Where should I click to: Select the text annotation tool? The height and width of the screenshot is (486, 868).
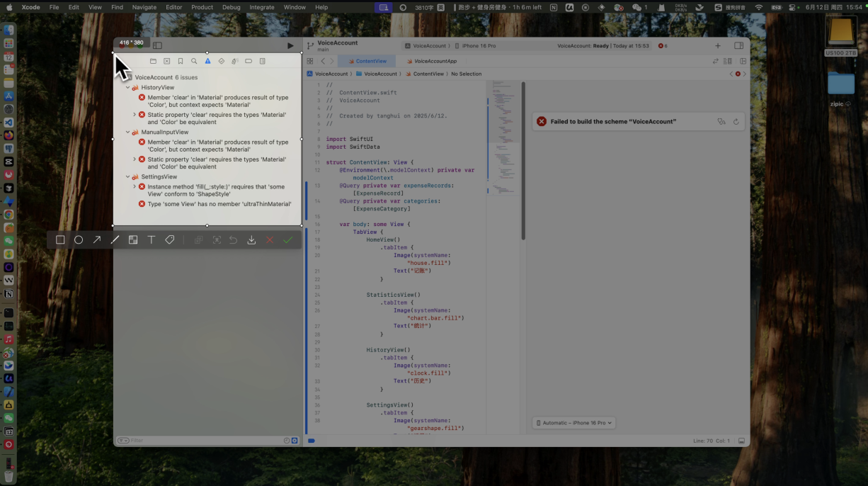pos(152,240)
